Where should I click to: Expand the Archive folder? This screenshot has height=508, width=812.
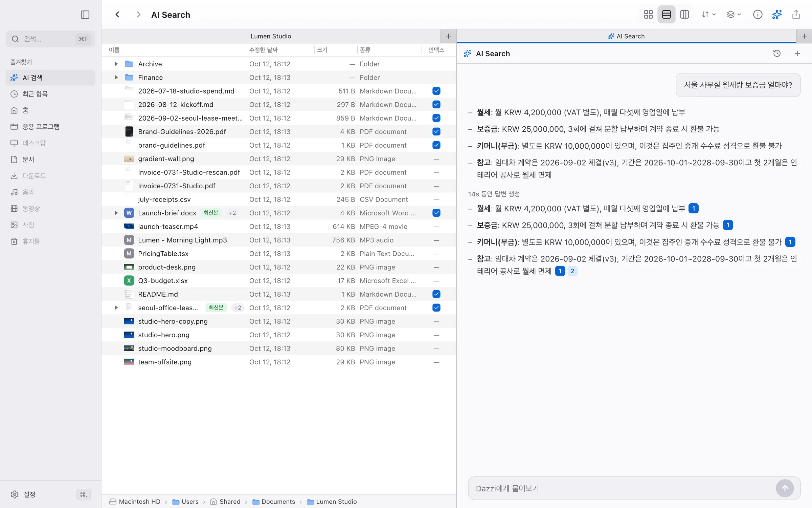(116, 64)
